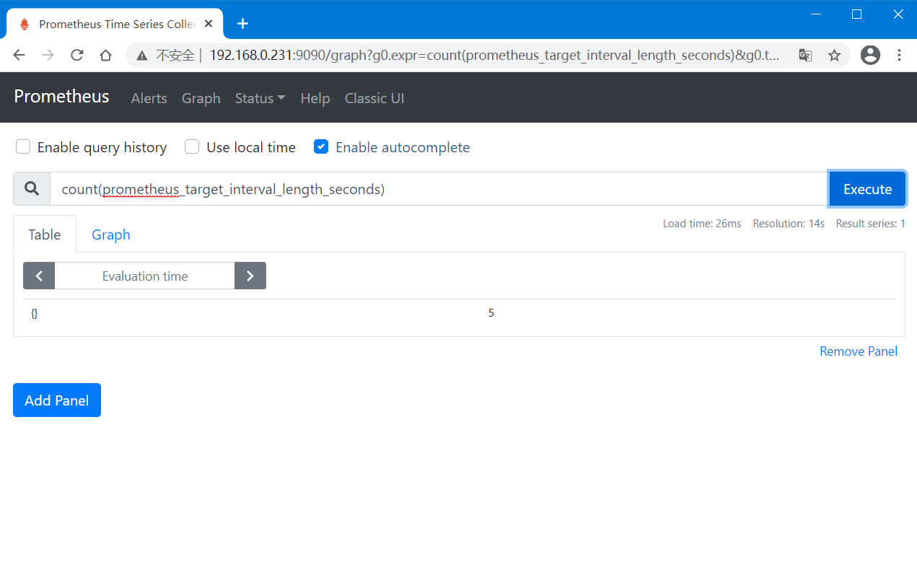Open the translate page icon
Screen dimensions: 917x588
click(x=805, y=55)
